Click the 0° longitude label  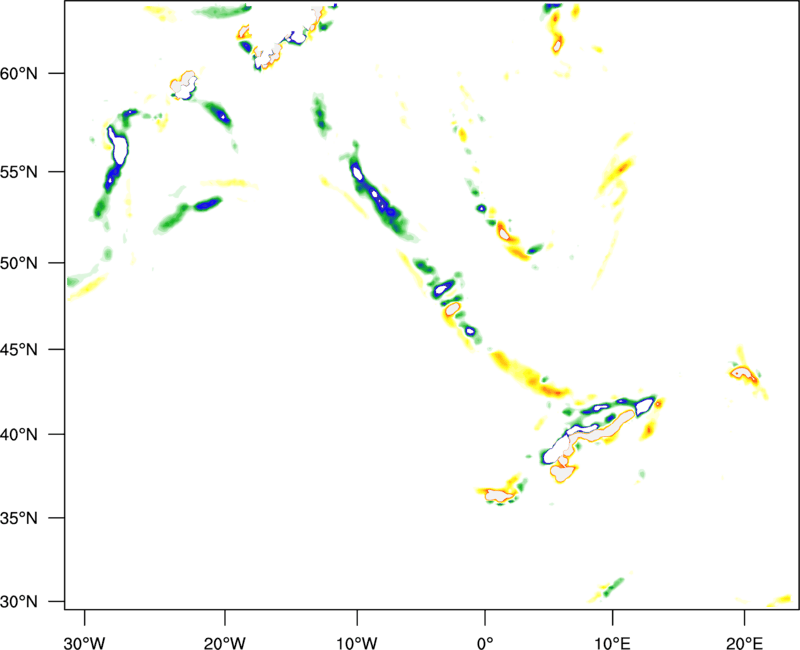(x=485, y=643)
